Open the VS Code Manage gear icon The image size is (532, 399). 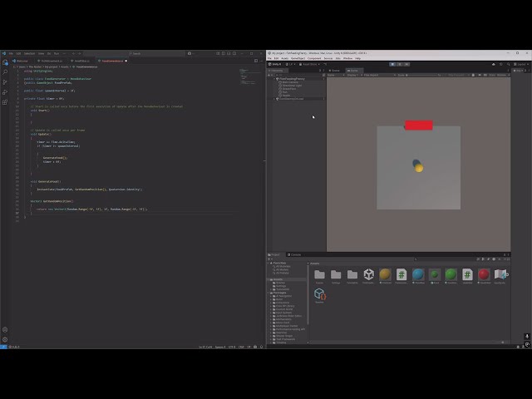point(5,338)
